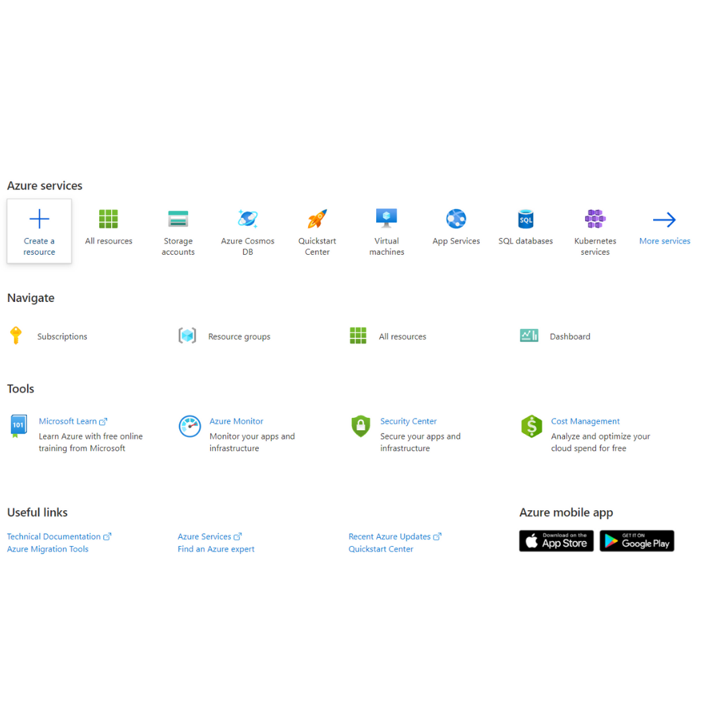Click the external link icon beside Recent Azure Updates
Viewport: 728px width, 728px height.
coord(437,537)
